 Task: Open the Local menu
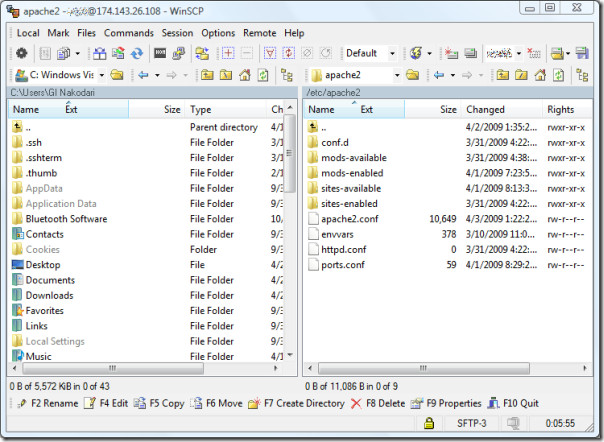click(28, 33)
